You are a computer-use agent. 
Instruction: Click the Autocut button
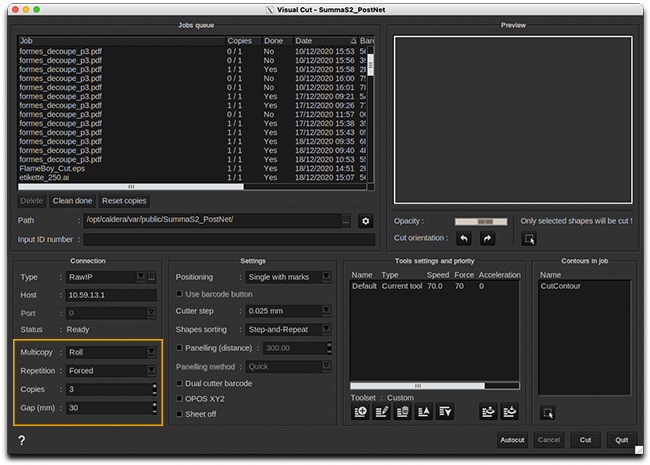coord(512,440)
